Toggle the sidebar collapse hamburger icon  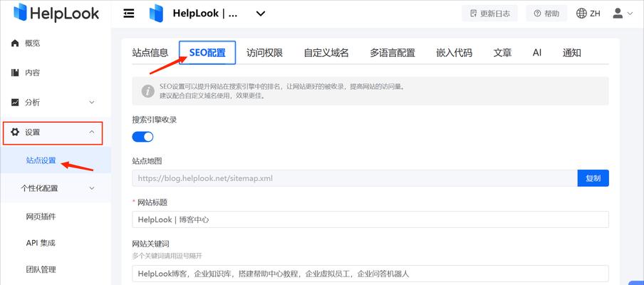coord(129,14)
